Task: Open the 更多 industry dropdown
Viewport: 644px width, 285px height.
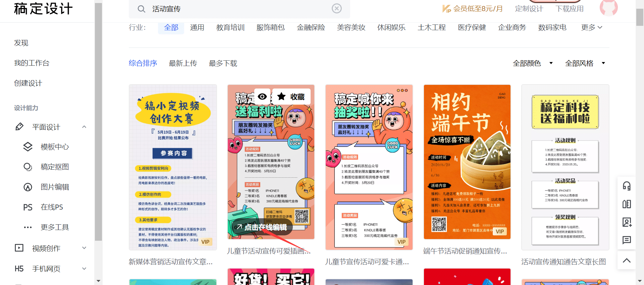Action: pos(592,27)
